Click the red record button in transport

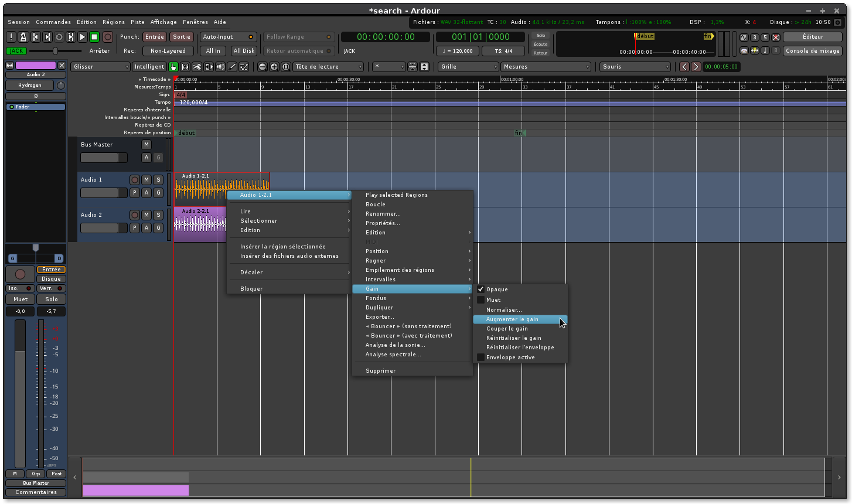pyautogui.click(x=108, y=37)
